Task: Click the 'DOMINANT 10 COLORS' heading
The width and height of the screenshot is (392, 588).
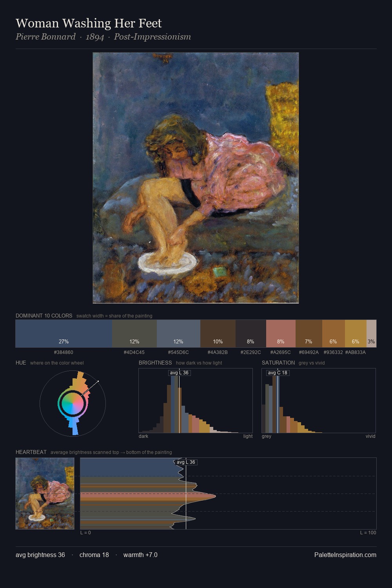Action: point(44,316)
